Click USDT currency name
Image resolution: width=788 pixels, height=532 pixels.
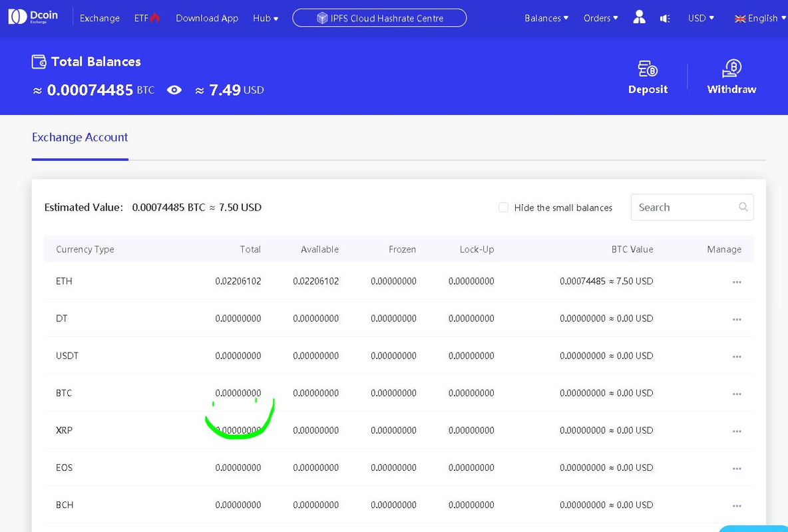point(67,356)
